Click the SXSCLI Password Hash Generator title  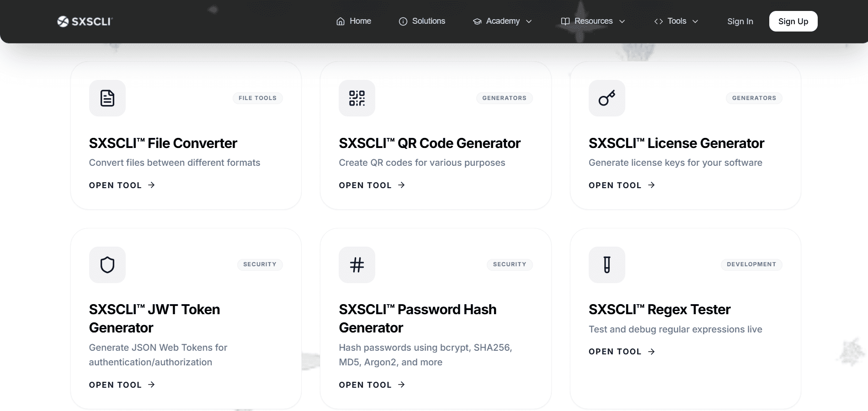418,319
